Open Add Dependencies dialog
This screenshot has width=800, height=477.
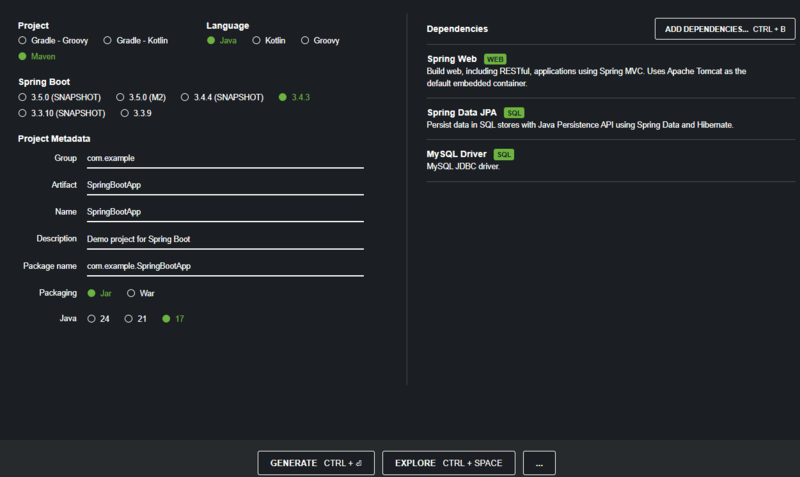tap(725, 29)
